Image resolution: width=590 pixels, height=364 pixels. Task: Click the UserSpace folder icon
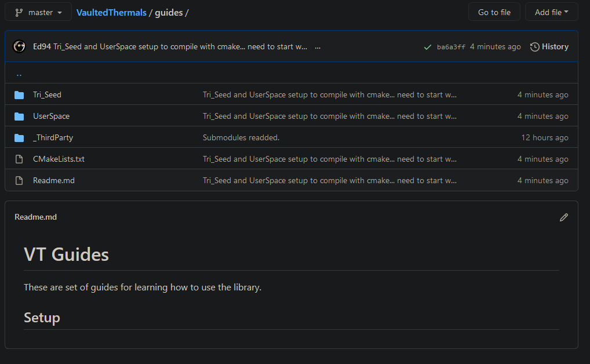coord(19,116)
